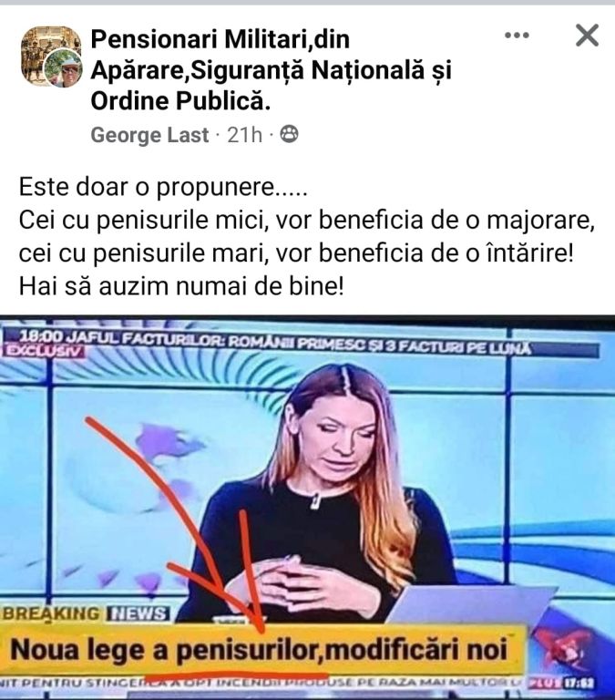615x700 pixels.
Task: Open the group's square avatar picture
Action: pyautogui.click(x=50, y=56)
